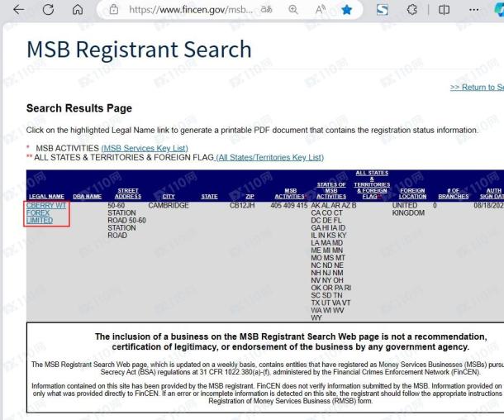Sort by STATES OF MSB ACTIVITIES header
This screenshot has width=504, height=420.
(331, 190)
